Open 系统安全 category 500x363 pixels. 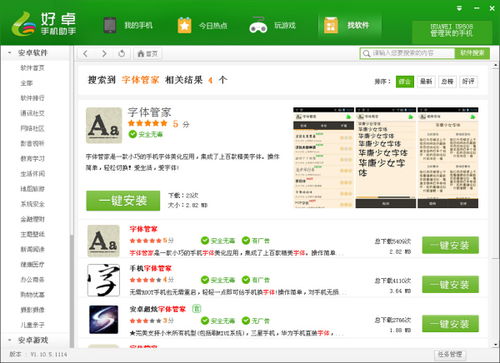[32, 204]
